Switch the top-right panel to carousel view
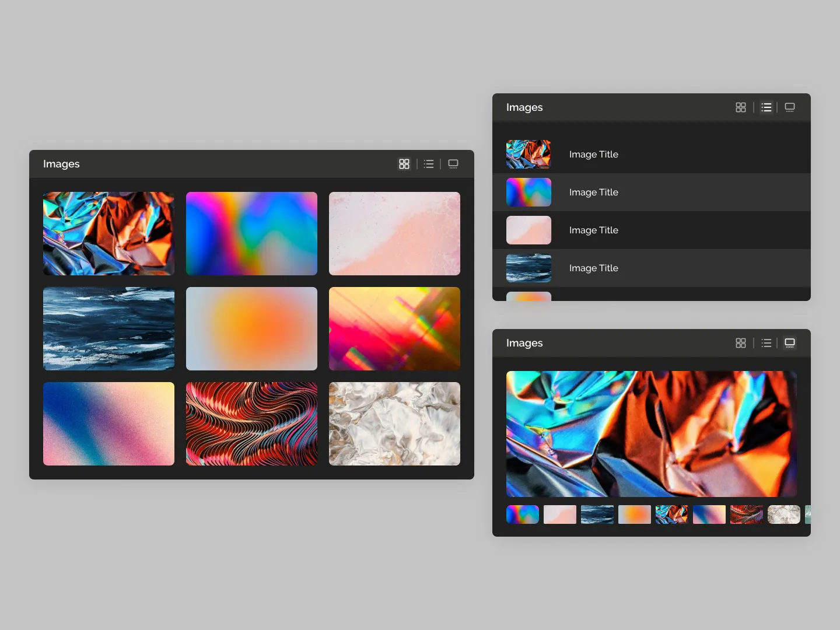Image resolution: width=840 pixels, height=630 pixels. coord(790,107)
